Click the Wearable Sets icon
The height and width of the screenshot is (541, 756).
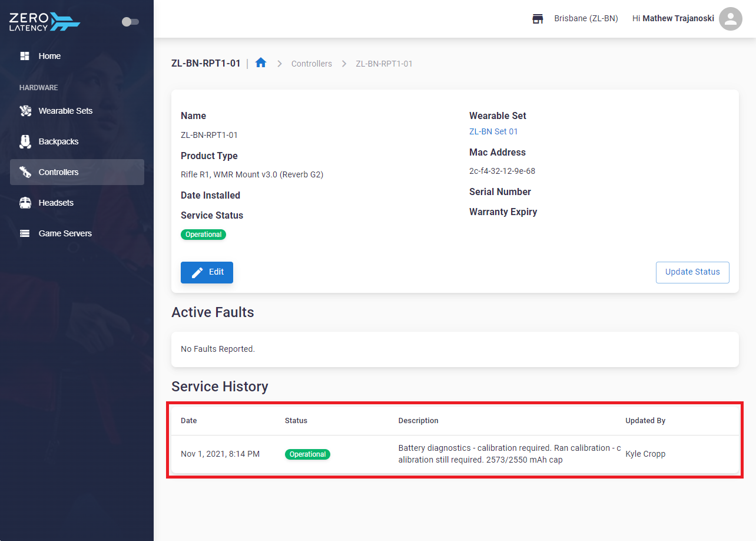(25, 111)
